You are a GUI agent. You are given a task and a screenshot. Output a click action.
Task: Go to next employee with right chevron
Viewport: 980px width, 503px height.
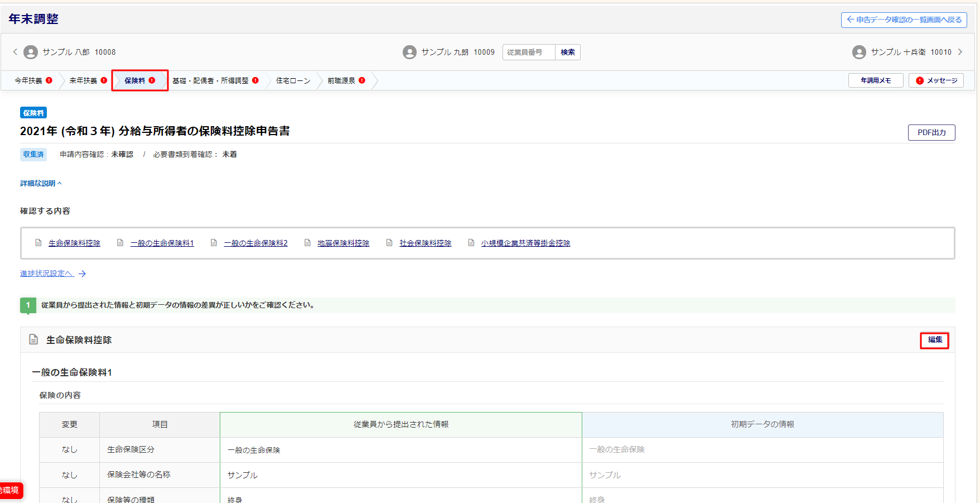pyautogui.click(x=960, y=52)
